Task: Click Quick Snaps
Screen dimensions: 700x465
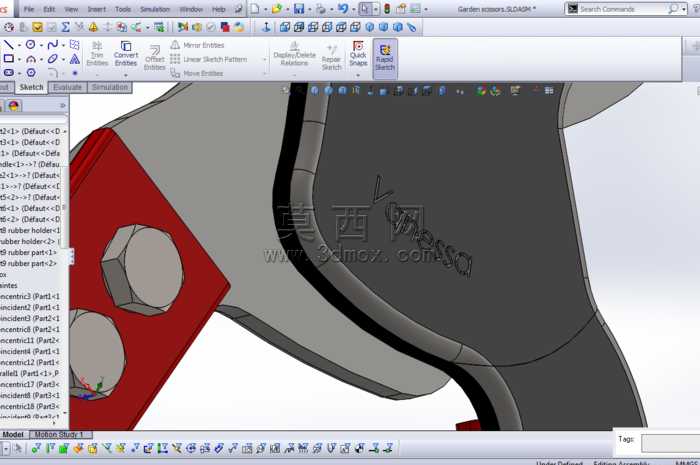Action: click(358, 54)
